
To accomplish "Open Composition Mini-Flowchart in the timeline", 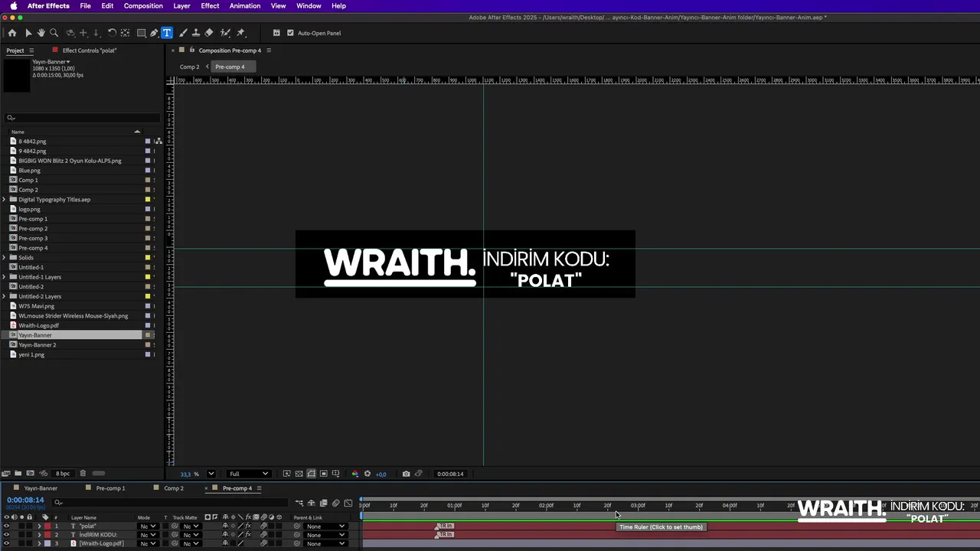I will pos(299,503).
